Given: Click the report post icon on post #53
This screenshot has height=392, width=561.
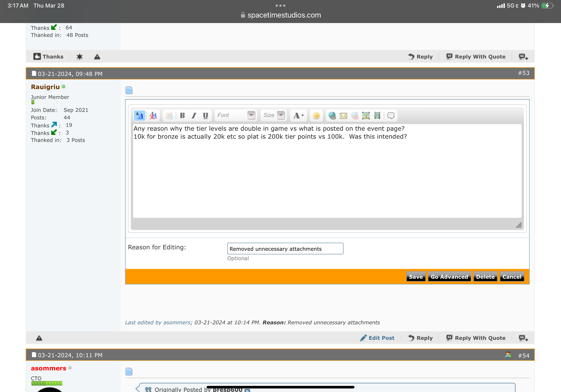Looking at the screenshot, I should coord(39,338).
